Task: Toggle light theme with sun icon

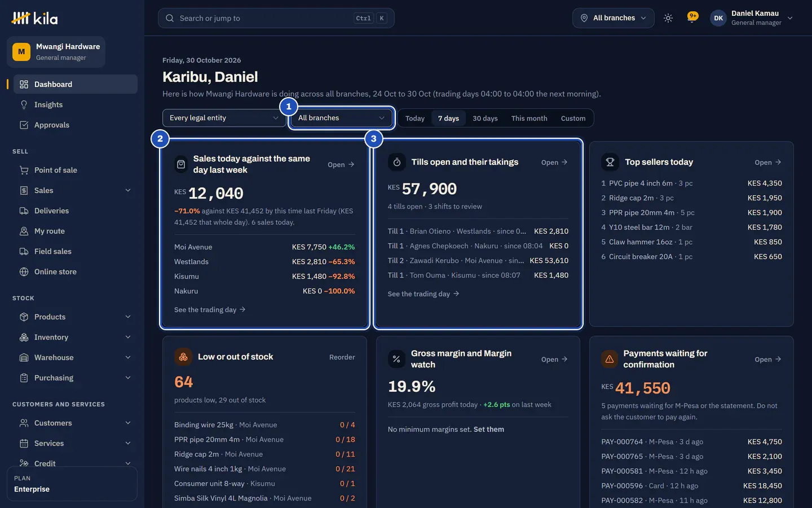Action: [x=668, y=18]
